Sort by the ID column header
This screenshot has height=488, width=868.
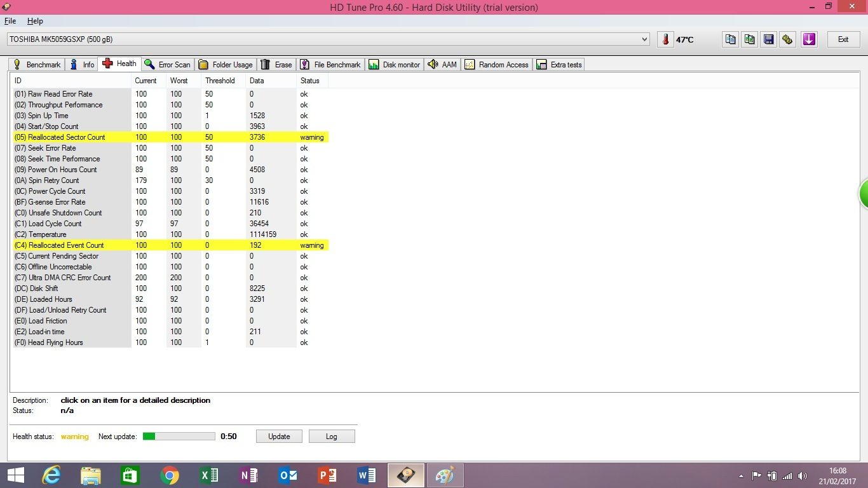71,81
